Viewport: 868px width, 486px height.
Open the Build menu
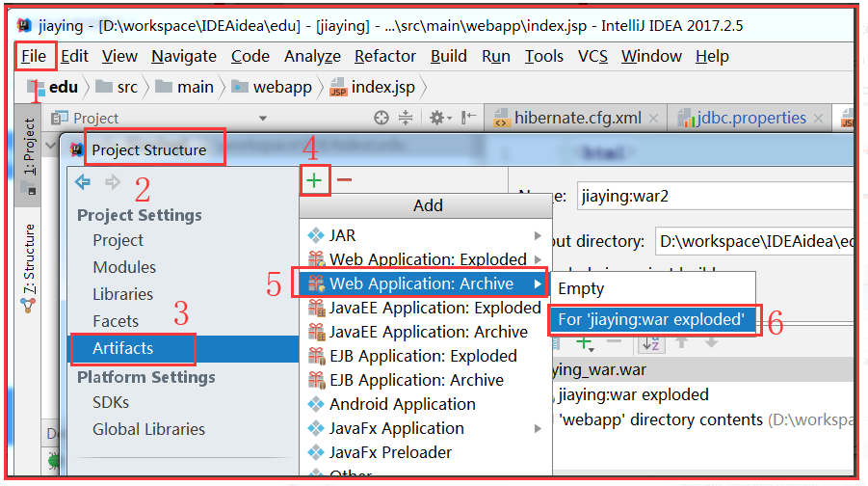[449, 56]
